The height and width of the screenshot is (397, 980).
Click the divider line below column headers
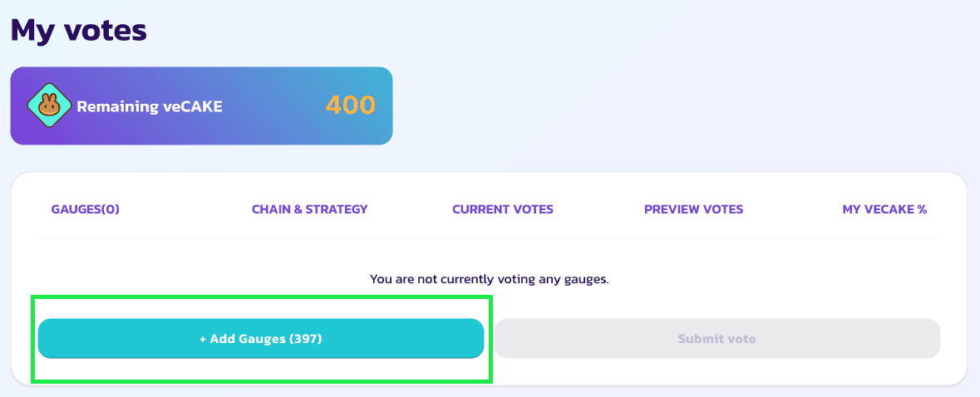(490, 239)
